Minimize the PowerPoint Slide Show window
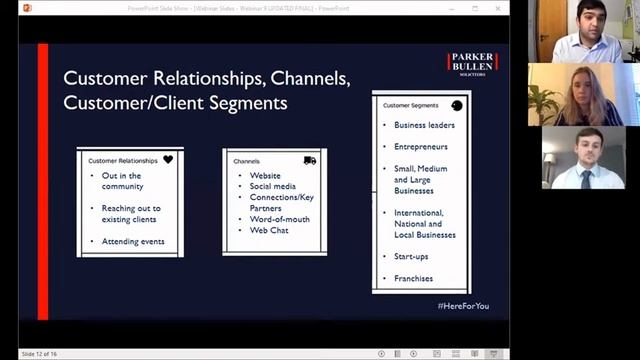640x360 pixels. coord(451,8)
